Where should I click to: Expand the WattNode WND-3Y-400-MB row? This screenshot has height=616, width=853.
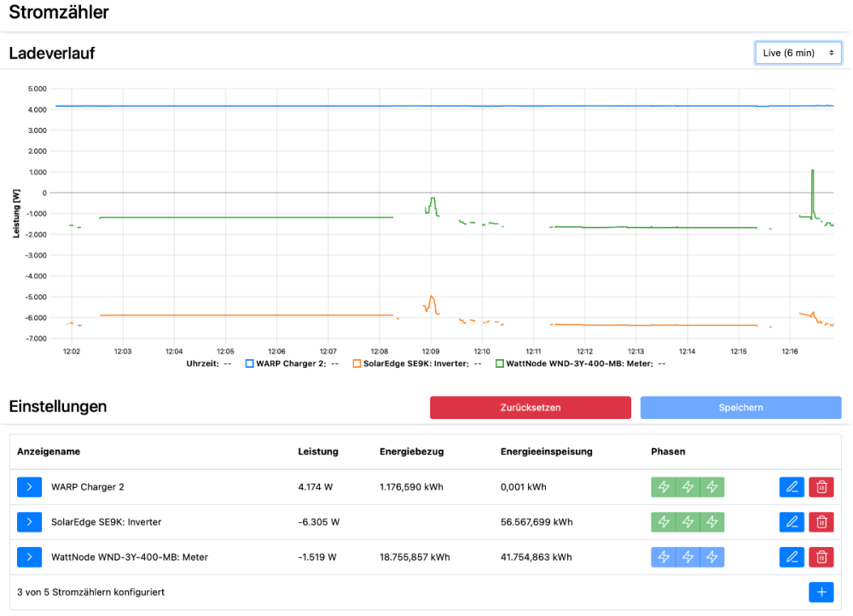click(29, 557)
